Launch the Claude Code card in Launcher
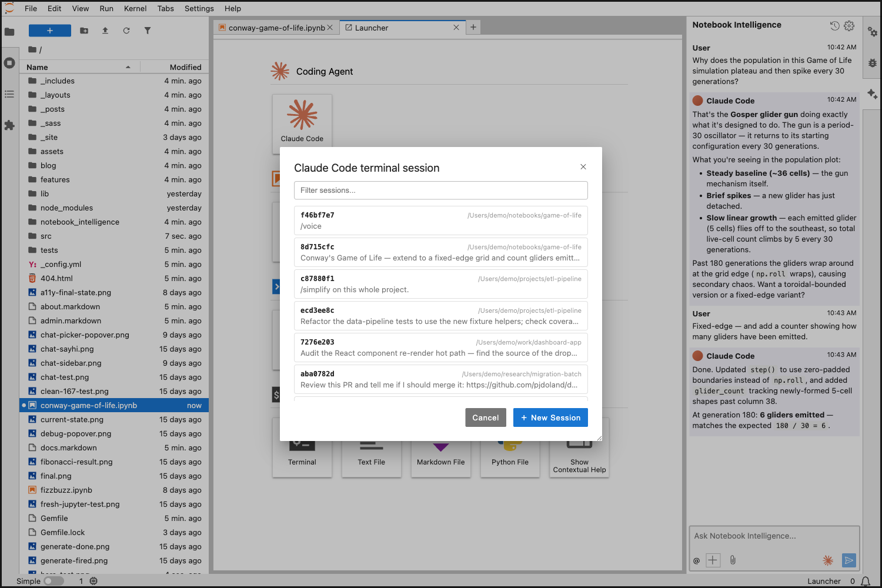Viewport: 882px width, 588px height. pos(302,121)
